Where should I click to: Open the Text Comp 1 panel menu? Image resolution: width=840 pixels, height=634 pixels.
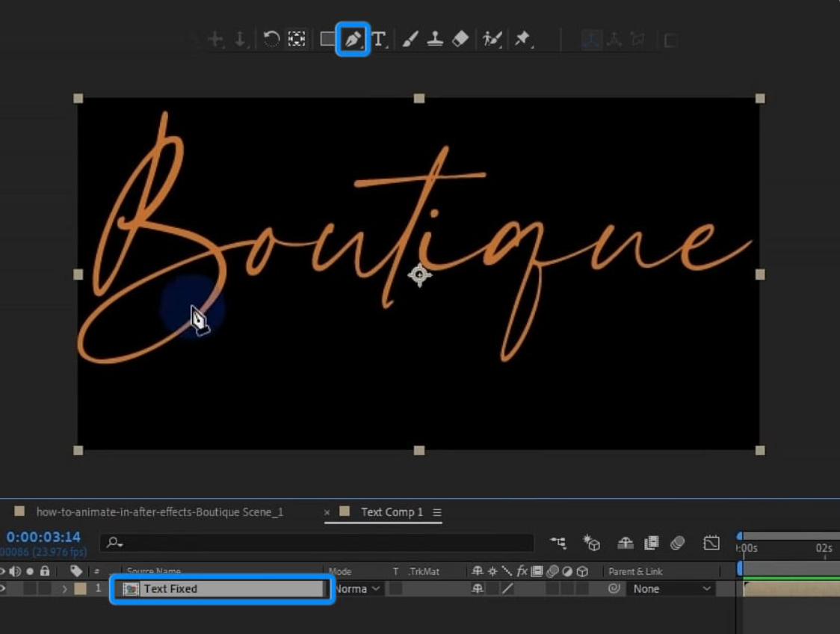(437, 512)
